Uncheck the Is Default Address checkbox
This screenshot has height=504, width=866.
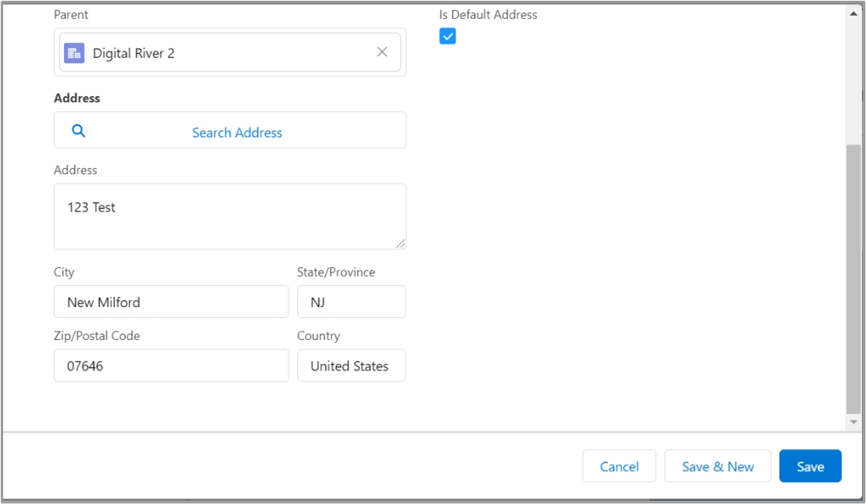(x=448, y=37)
